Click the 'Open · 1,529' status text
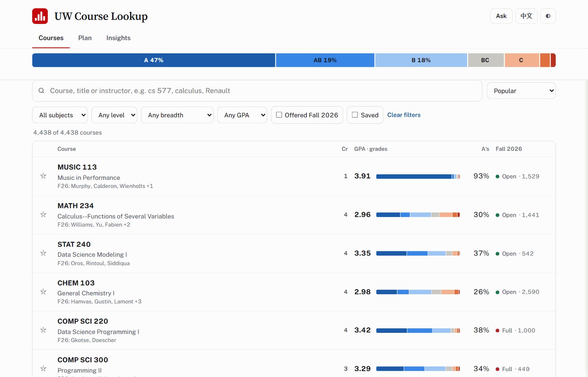Image resolution: width=588 pixels, height=377 pixels. point(517,177)
